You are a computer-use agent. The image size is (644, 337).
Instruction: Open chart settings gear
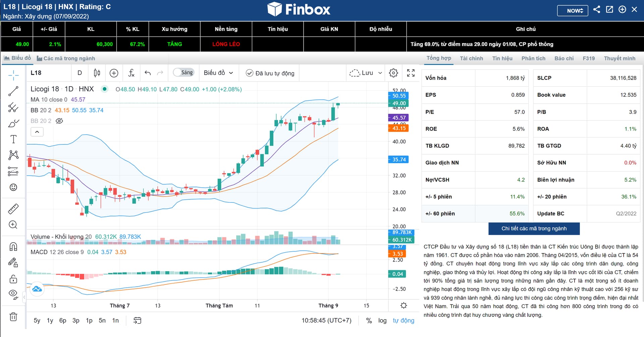[x=393, y=73]
